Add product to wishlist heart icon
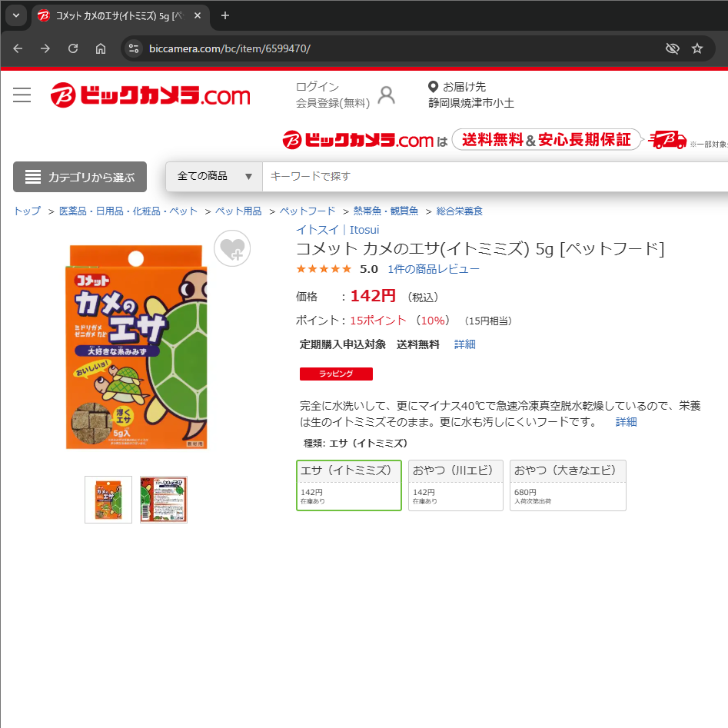 (x=232, y=248)
